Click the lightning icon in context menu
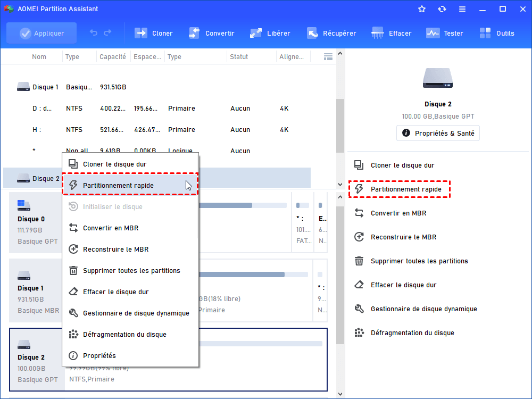 point(73,185)
